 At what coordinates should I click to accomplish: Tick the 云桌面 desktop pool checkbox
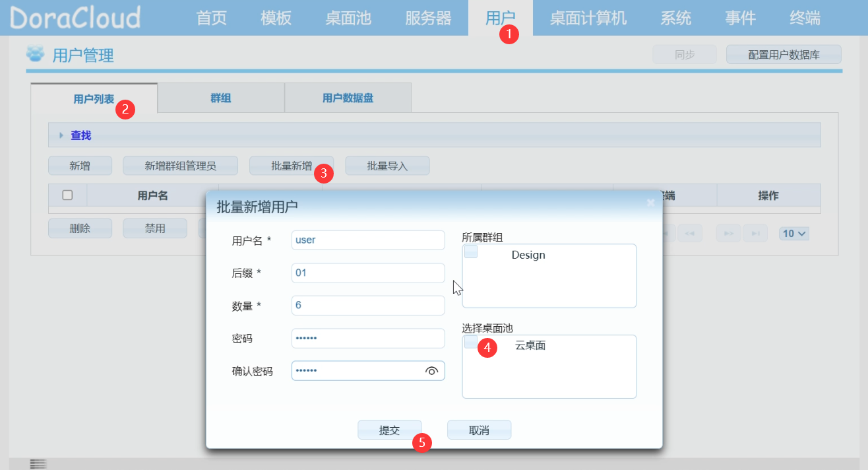tap(471, 342)
